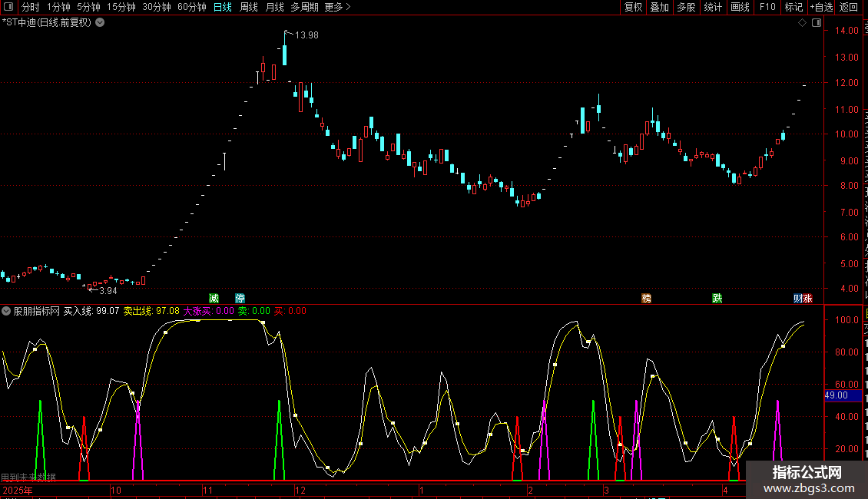Open F10 company information
This screenshot has width=868, height=499.
[x=767, y=7]
